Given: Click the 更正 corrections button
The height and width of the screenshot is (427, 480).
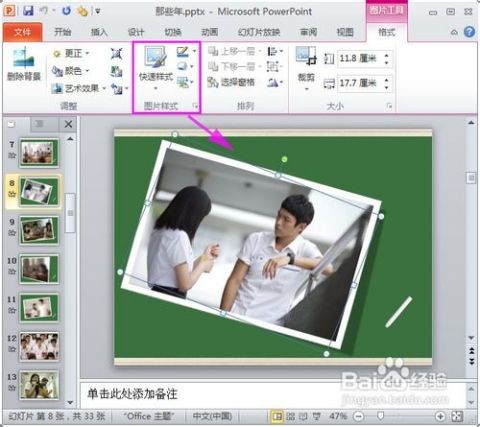Looking at the screenshot, I should (x=71, y=53).
